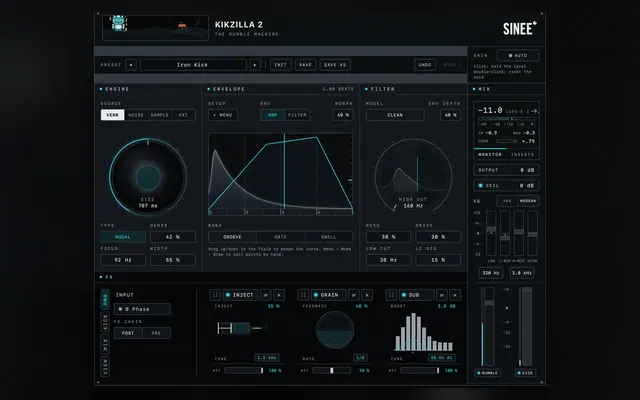Open the Iron Kick preset list
This screenshot has height=400, width=640.
click(193, 65)
